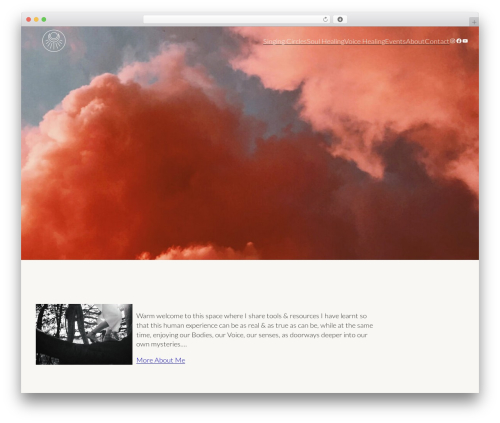Viewport: 500px width, 423px height.
Task: Open the About page
Action: 415,41
